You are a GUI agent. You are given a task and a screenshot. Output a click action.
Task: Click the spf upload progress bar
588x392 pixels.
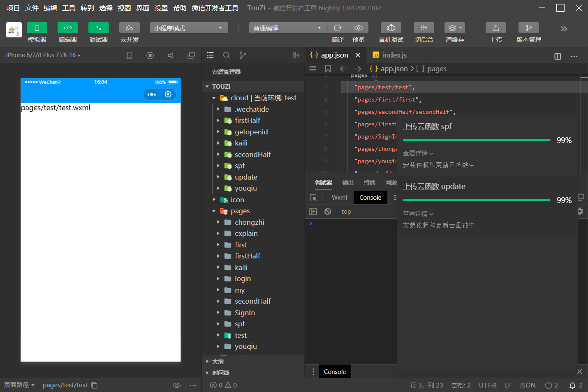point(477,140)
